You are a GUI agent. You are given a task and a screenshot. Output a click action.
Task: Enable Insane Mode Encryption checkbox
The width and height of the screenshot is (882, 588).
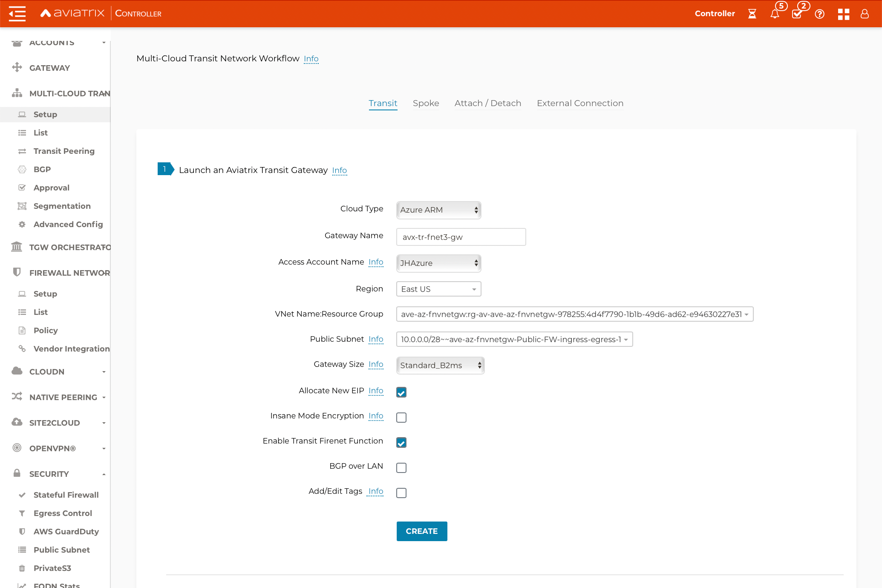pyautogui.click(x=401, y=417)
